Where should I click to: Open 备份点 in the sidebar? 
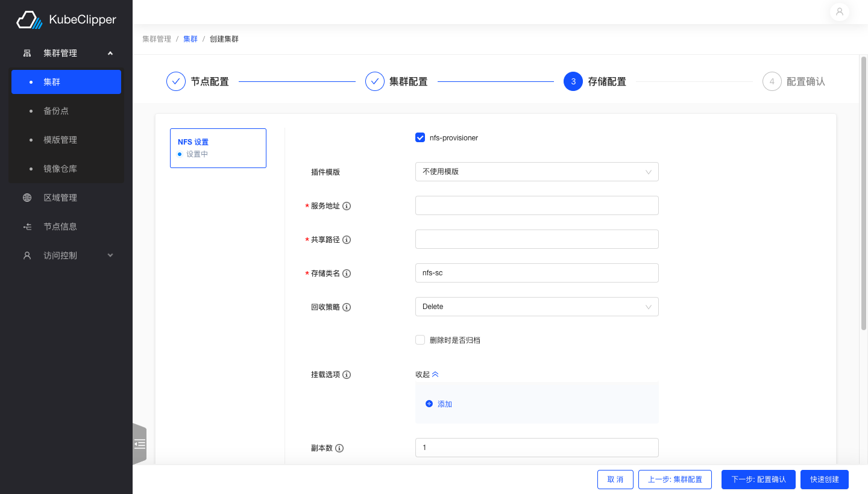66,111
